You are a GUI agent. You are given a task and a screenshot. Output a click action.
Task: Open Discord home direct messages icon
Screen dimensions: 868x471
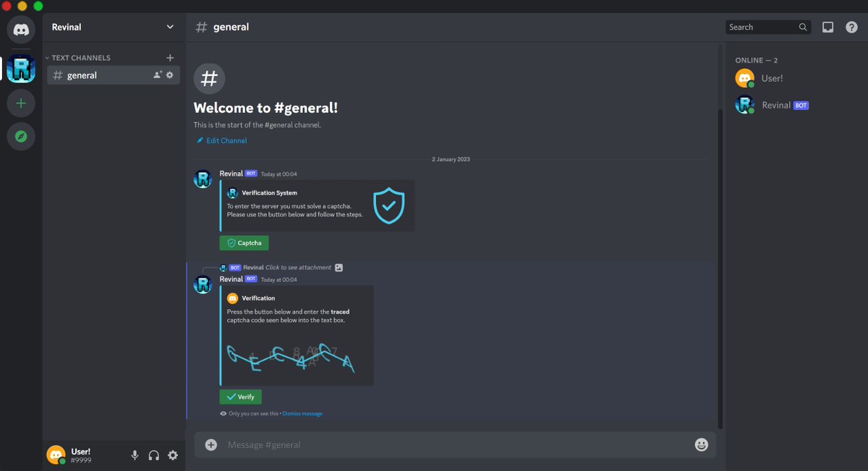(x=21, y=30)
